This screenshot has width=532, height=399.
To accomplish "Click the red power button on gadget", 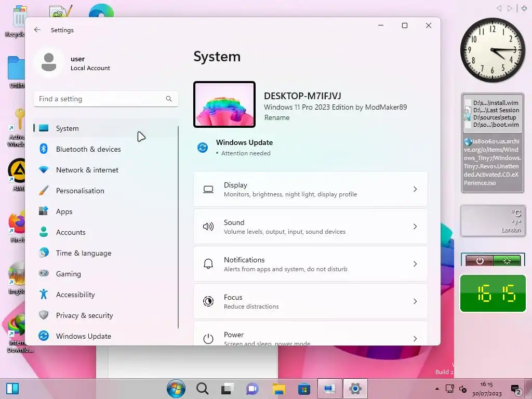I will click(480, 261).
